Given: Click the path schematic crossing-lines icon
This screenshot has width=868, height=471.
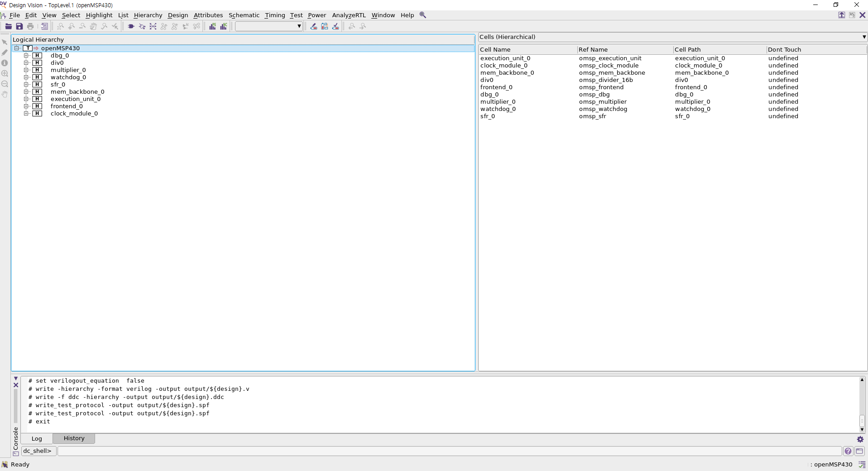Looking at the screenshot, I should [153, 26].
